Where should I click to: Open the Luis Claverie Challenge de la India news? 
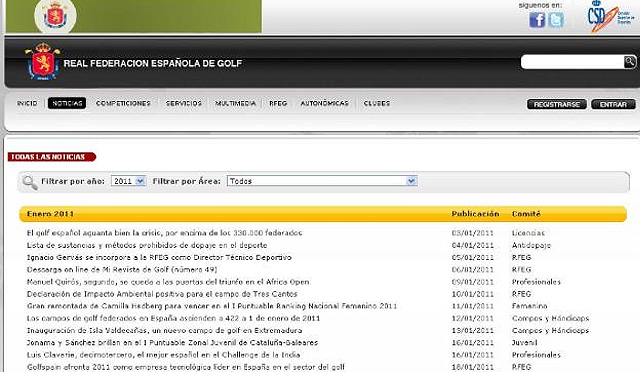[163, 355]
